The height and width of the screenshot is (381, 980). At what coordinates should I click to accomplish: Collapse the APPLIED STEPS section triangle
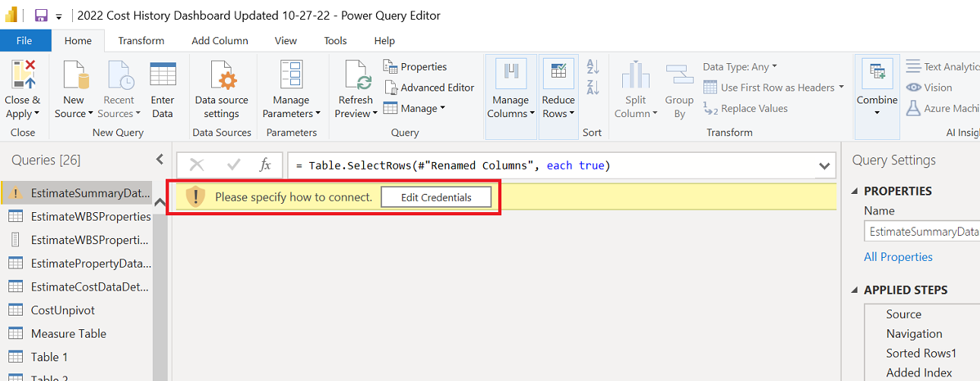855,291
